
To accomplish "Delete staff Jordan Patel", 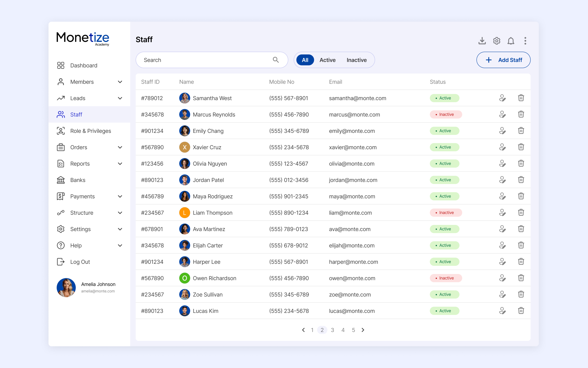I will coord(521,180).
